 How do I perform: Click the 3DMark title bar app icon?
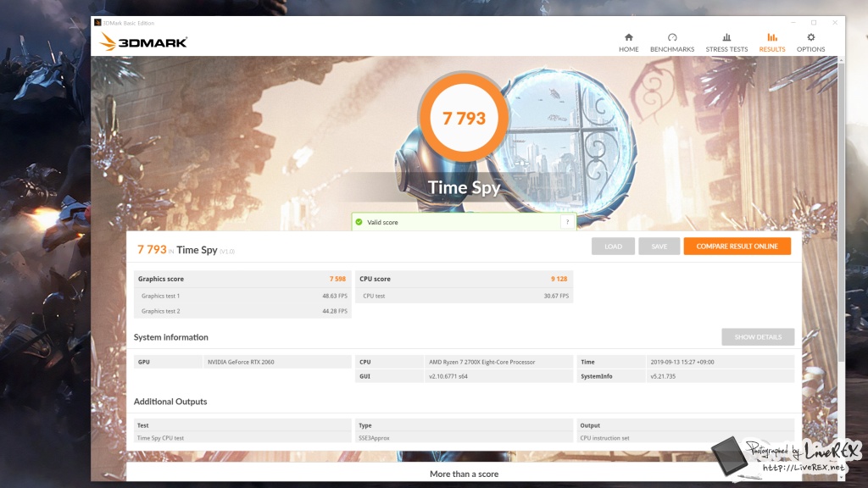pyautogui.click(x=97, y=23)
